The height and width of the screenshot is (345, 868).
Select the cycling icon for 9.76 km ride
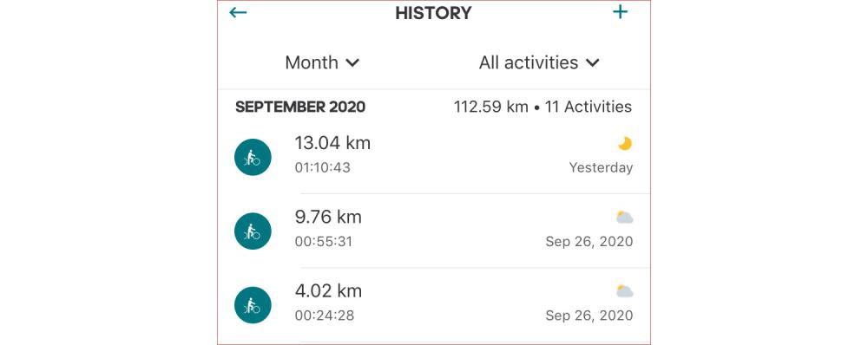pos(253,231)
